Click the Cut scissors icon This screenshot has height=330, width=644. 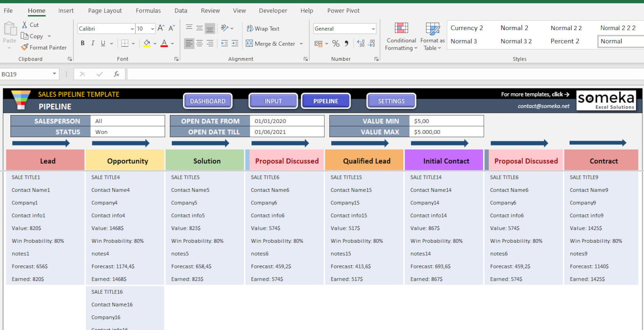point(25,25)
